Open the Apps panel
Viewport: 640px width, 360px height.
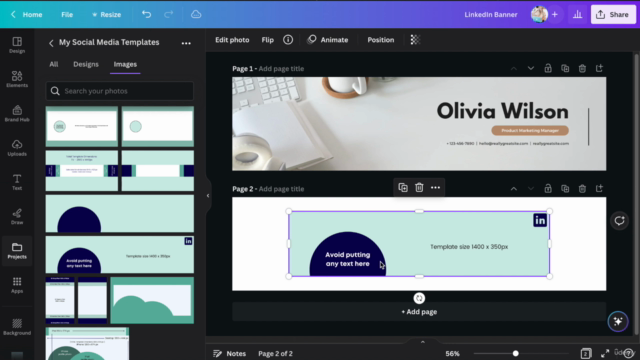(x=17, y=285)
